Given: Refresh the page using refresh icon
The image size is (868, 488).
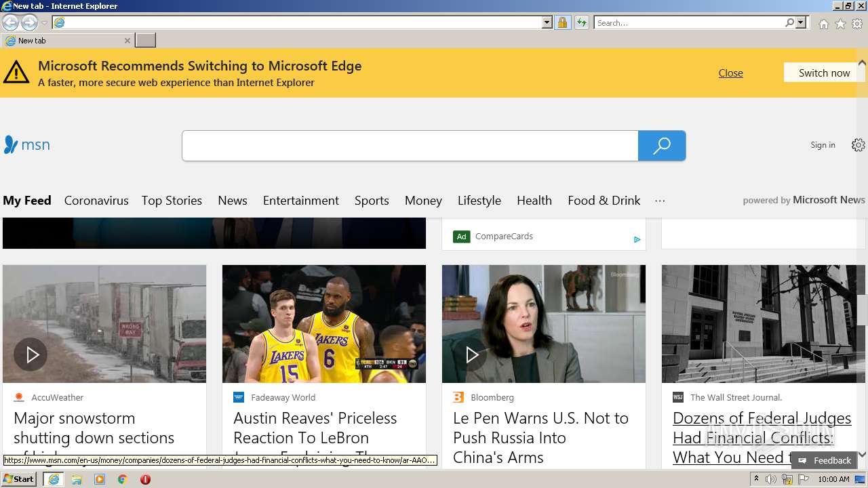Looking at the screenshot, I should click(581, 22).
